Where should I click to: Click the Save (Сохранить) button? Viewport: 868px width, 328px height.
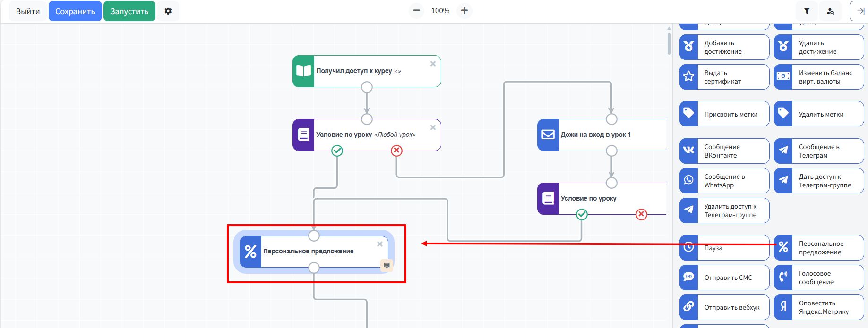[75, 11]
